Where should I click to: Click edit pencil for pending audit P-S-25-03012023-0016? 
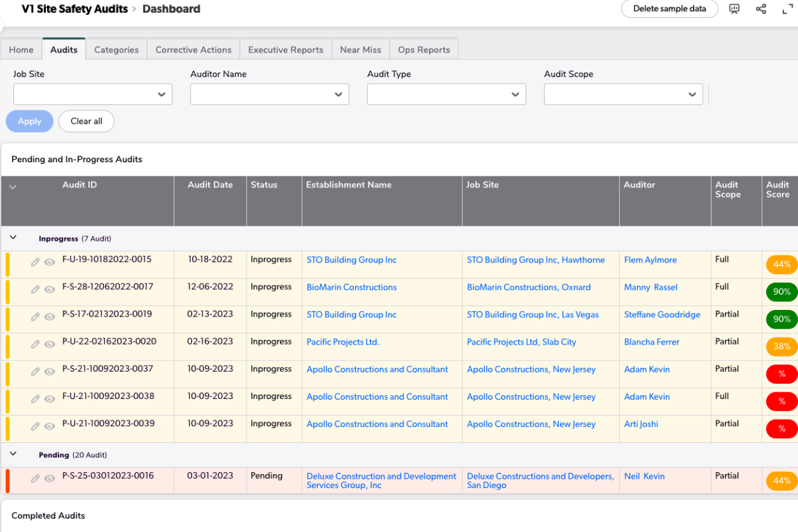point(36,478)
